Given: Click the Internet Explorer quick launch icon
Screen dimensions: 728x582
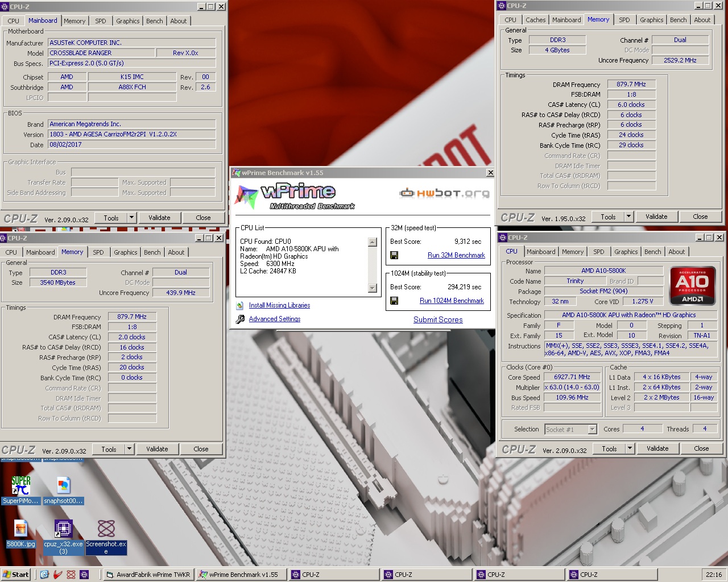Looking at the screenshot, I should pyautogui.click(x=44, y=575).
